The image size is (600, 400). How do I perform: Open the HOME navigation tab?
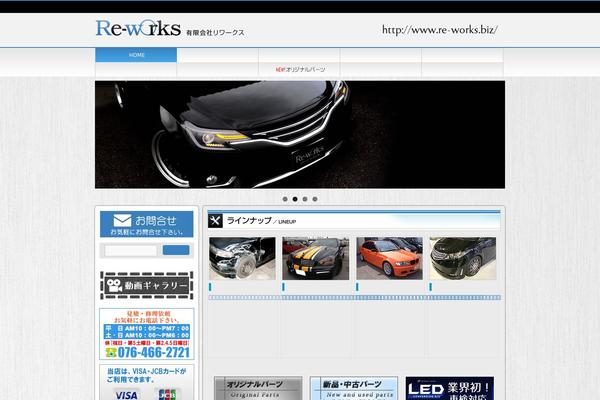click(136, 55)
